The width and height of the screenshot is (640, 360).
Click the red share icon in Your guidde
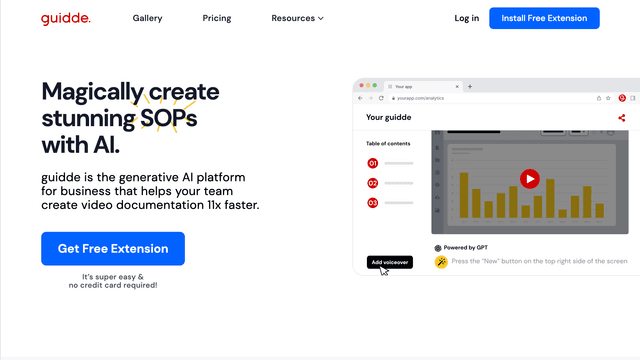click(x=622, y=118)
